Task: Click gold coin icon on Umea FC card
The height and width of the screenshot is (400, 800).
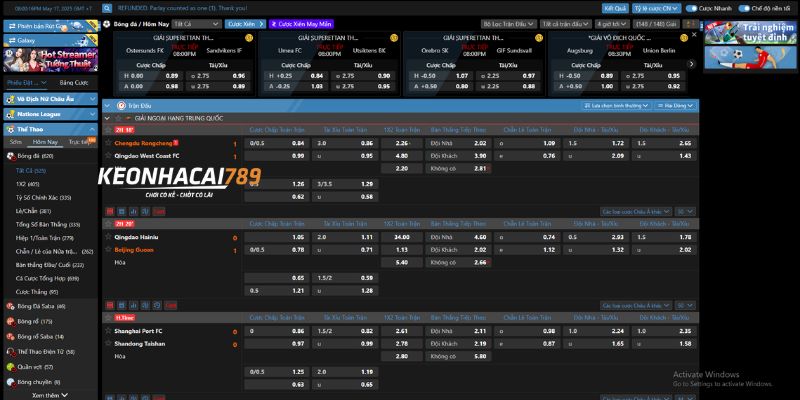Action: tap(394, 38)
